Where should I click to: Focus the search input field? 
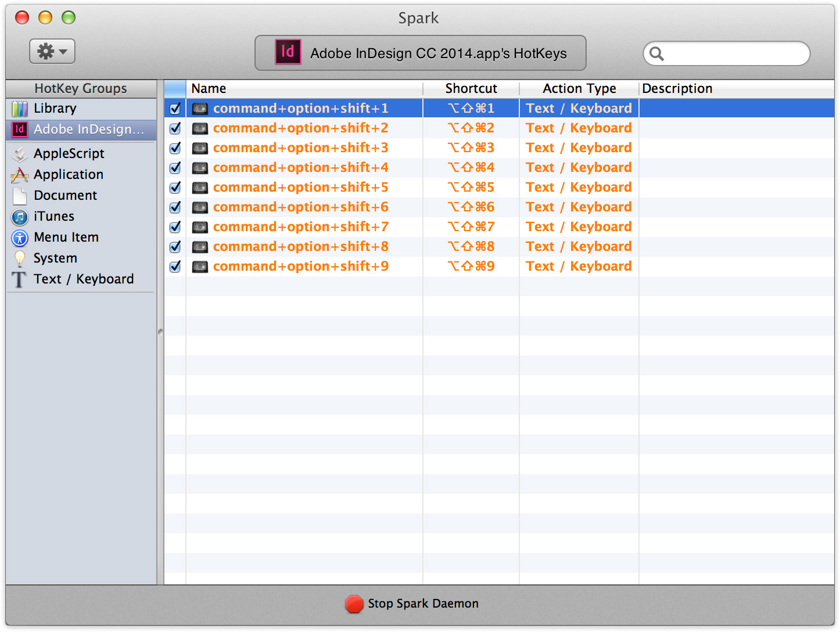(727, 53)
